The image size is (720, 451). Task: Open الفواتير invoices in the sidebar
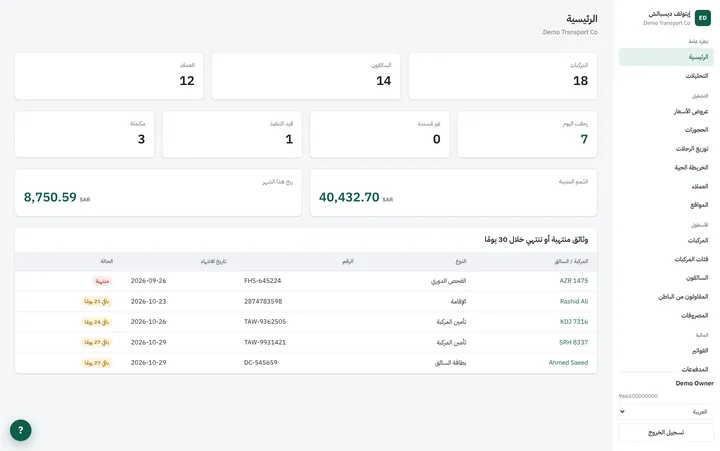[x=666, y=351]
